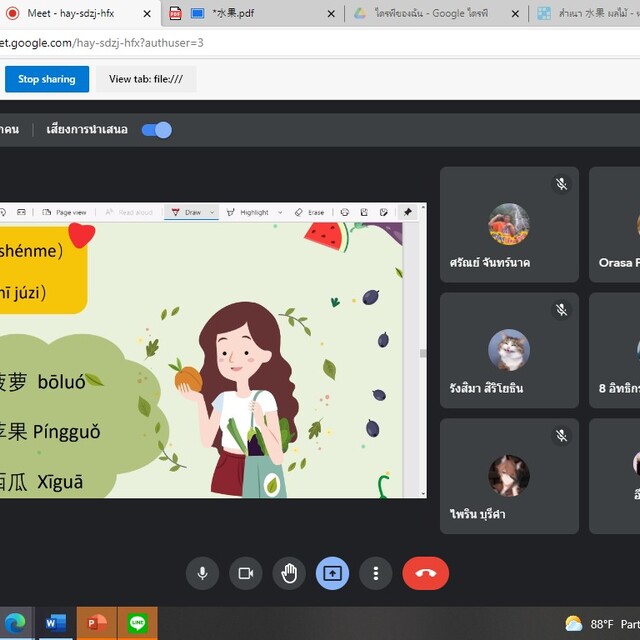This screenshot has width=640, height=640.
Task: Click the View tab: file:/// button
Action: point(146,79)
